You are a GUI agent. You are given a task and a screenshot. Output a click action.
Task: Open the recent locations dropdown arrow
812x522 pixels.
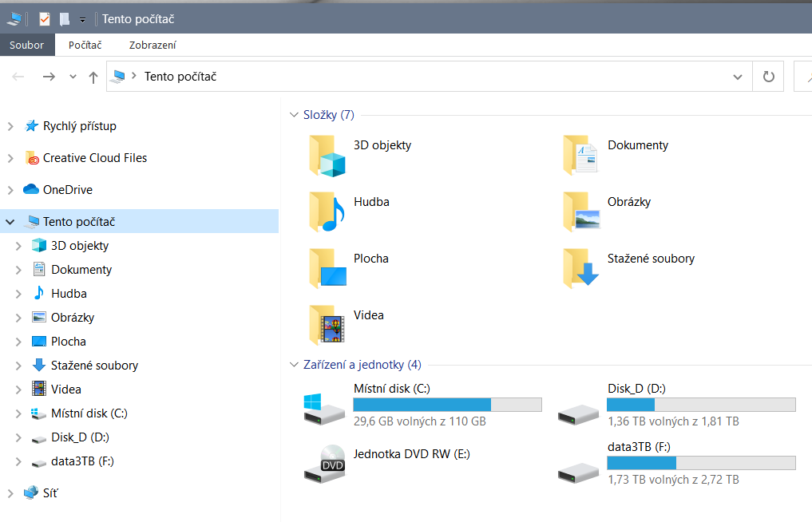point(73,77)
